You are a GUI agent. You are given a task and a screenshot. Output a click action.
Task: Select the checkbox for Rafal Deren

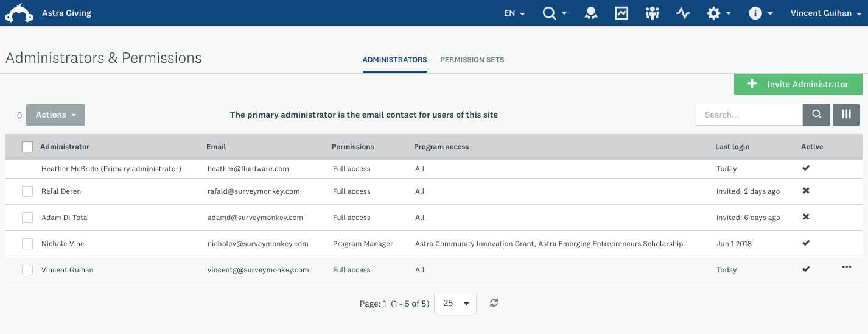(27, 191)
